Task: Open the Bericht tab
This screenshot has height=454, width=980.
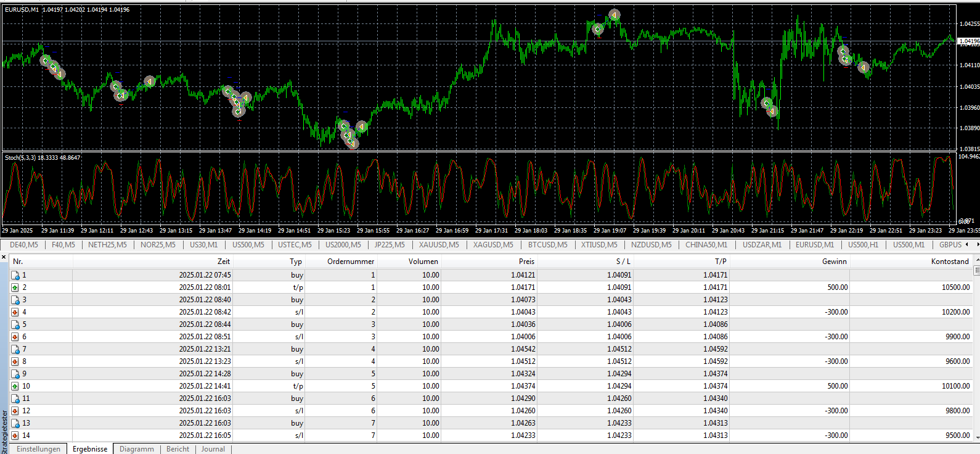Action: pos(178,449)
